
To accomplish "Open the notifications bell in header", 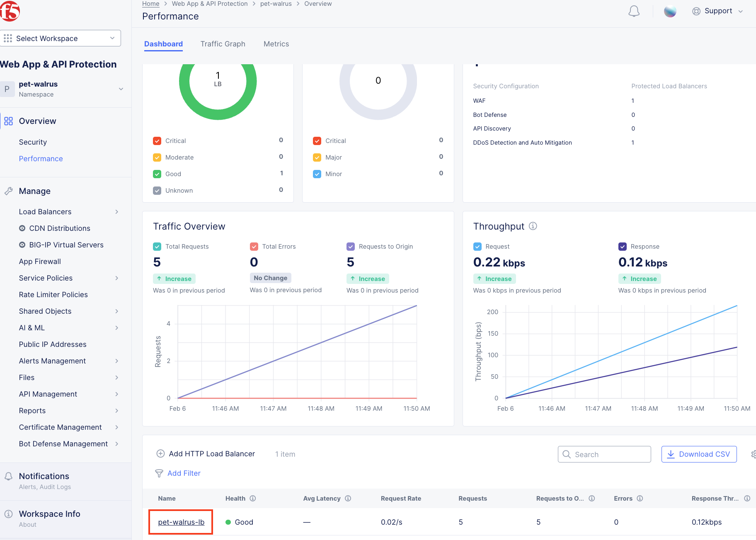I will click(634, 11).
